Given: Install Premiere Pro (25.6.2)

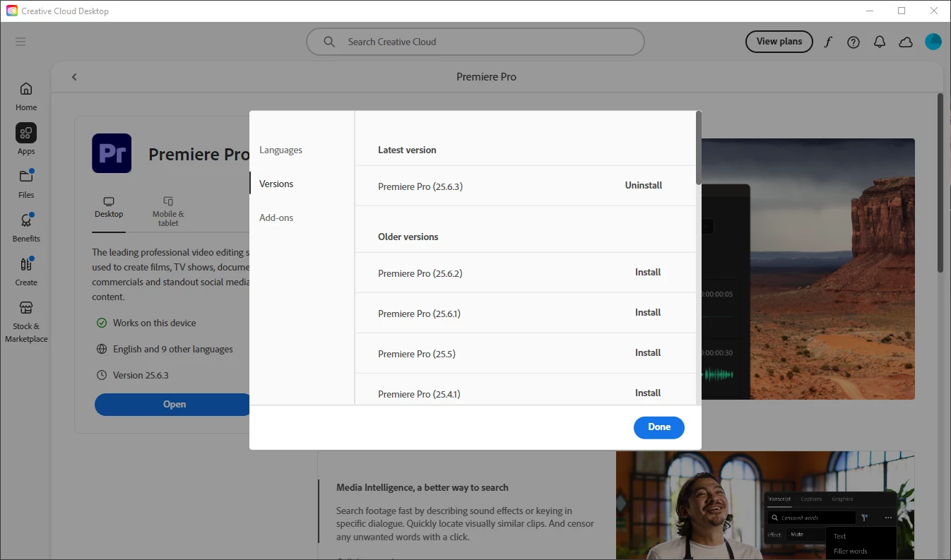Looking at the screenshot, I should [x=648, y=273].
